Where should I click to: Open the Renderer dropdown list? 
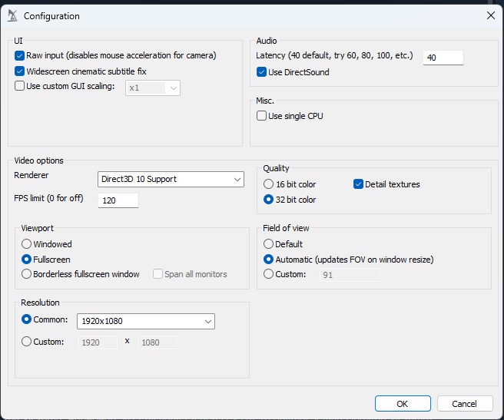pyautogui.click(x=171, y=179)
